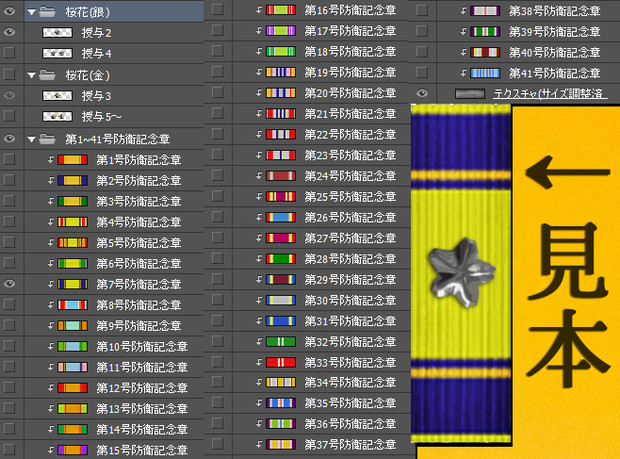
Task: Click the 第8号防衛記念章 ribbon thumbnail
Action: (72, 305)
